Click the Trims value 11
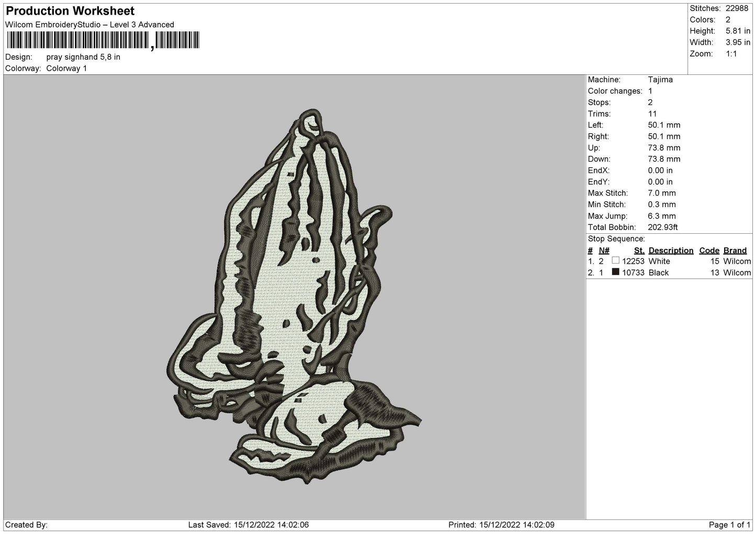 coord(652,114)
